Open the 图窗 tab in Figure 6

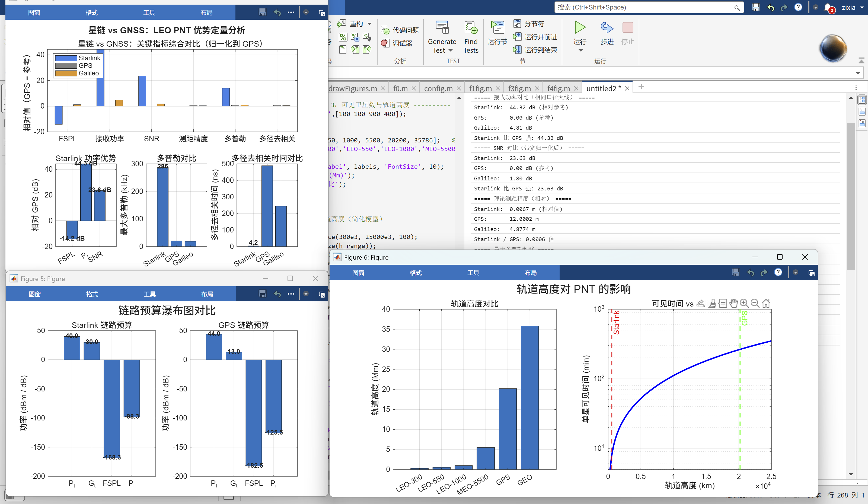[x=358, y=273]
